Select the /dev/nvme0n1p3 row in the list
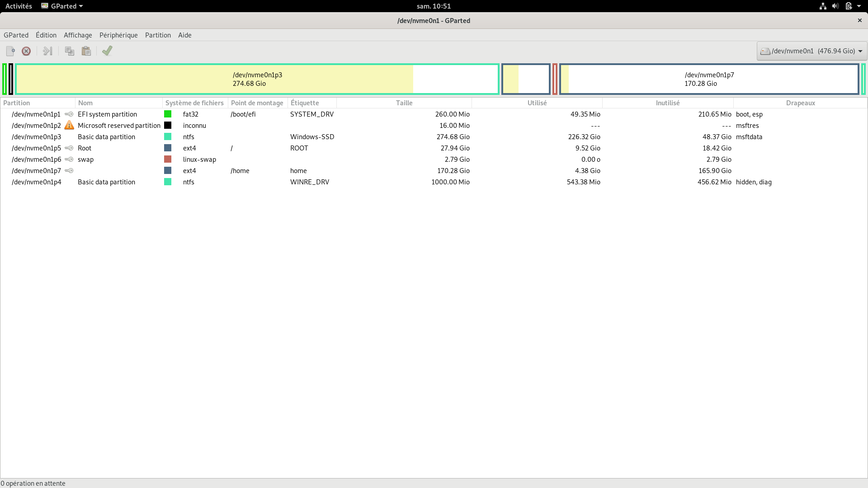Screen dimensions: 868x488 click(434, 137)
